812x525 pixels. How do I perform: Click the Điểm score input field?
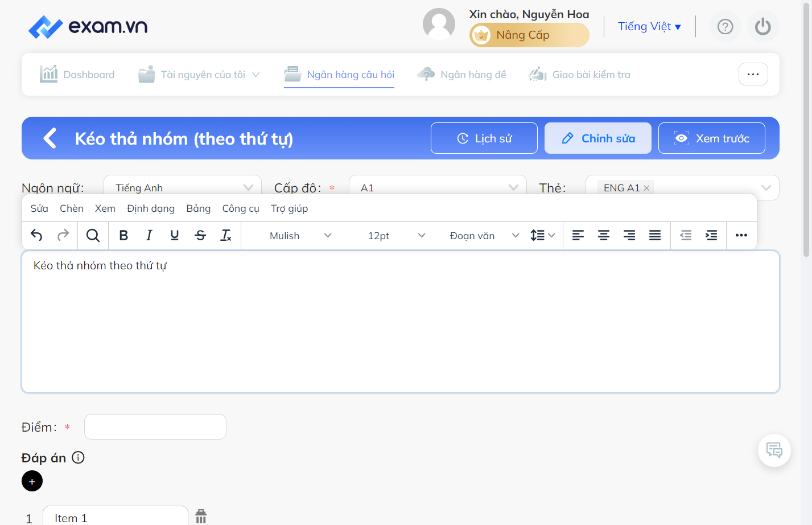coord(155,426)
